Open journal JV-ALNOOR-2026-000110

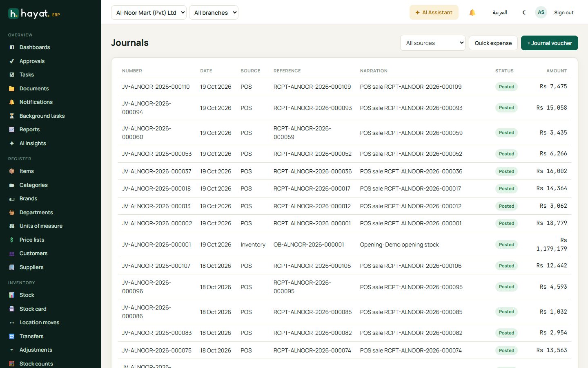156,87
